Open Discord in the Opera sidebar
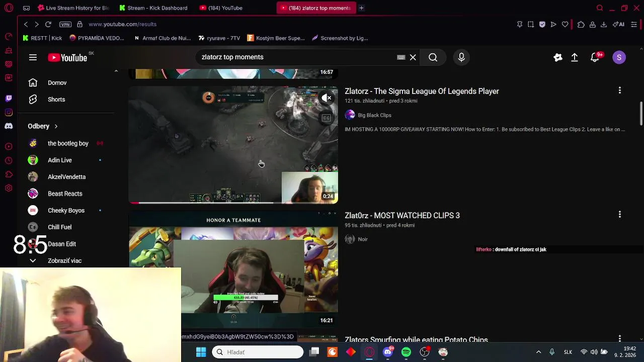Image resolution: width=644 pixels, height=362 pixels. click(9, 126)
